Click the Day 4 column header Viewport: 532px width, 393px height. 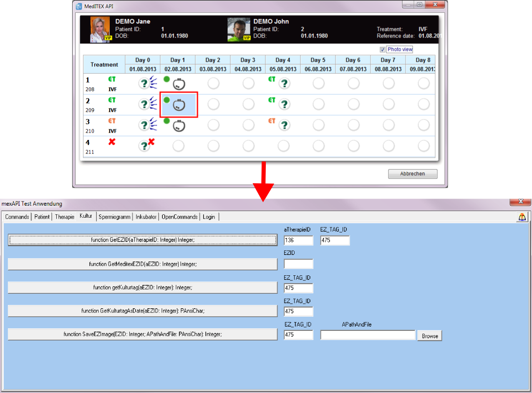(283, 60)
